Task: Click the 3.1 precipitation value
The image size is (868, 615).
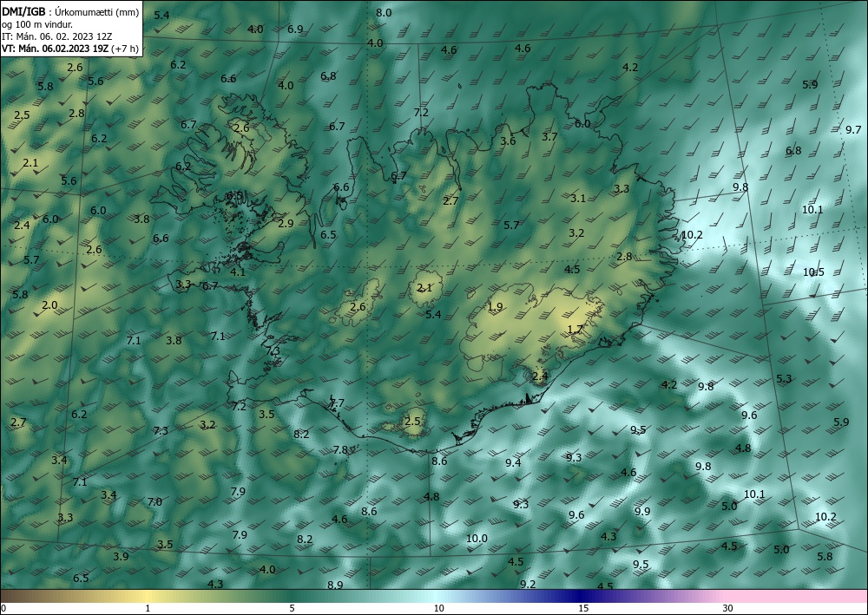Action: point(578,198)
